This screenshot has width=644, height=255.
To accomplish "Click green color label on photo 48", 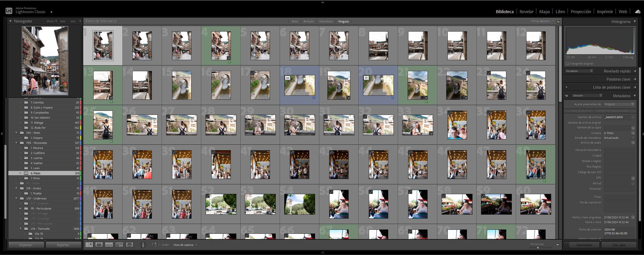I will (544, 181).
